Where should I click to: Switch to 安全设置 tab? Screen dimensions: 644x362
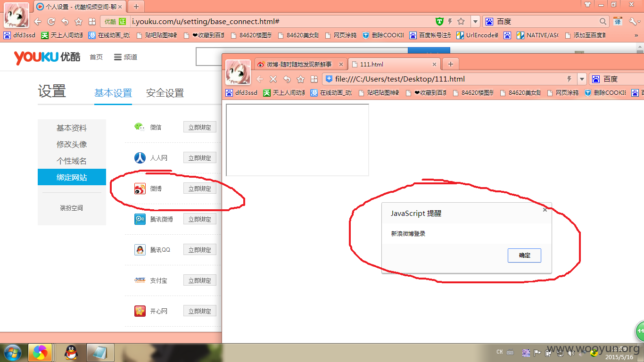pos(165,93)
